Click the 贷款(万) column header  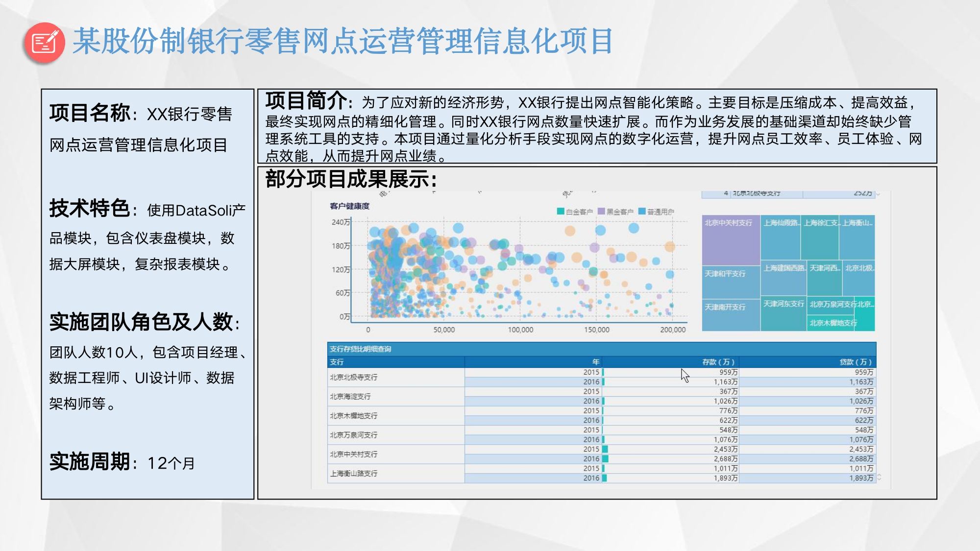tap(855, 362)
